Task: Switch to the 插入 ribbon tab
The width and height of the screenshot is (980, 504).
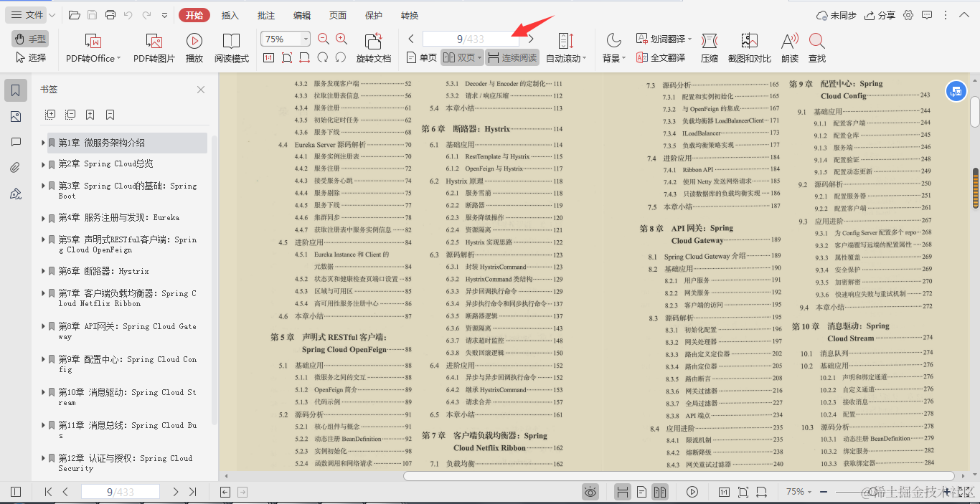Action: pos(230,14)
